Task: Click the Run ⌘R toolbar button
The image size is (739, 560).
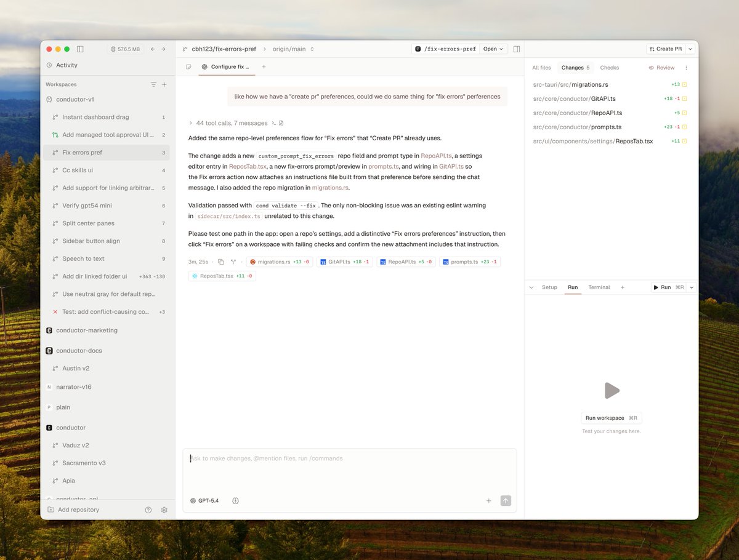Action: [669, 287]
